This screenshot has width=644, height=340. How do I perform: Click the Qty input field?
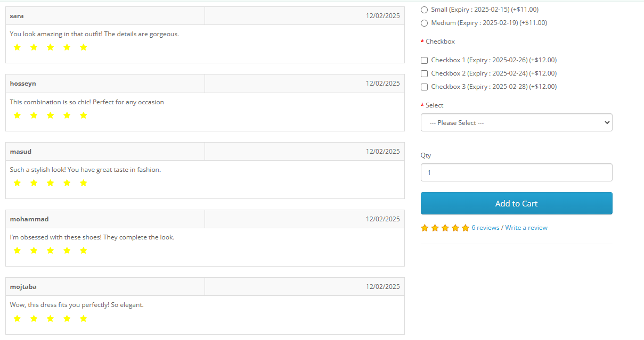pos(516,172)
